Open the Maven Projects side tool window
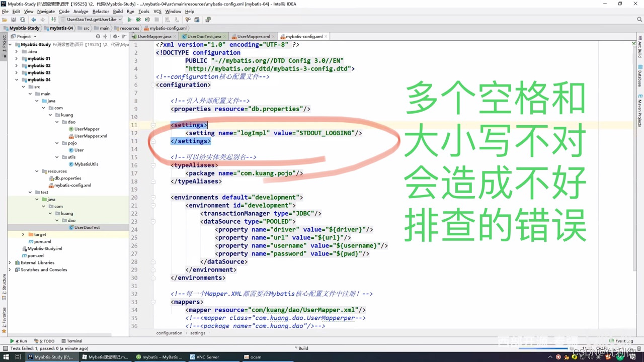The height and width of the screenshot is (362, 644). [640, 110]
